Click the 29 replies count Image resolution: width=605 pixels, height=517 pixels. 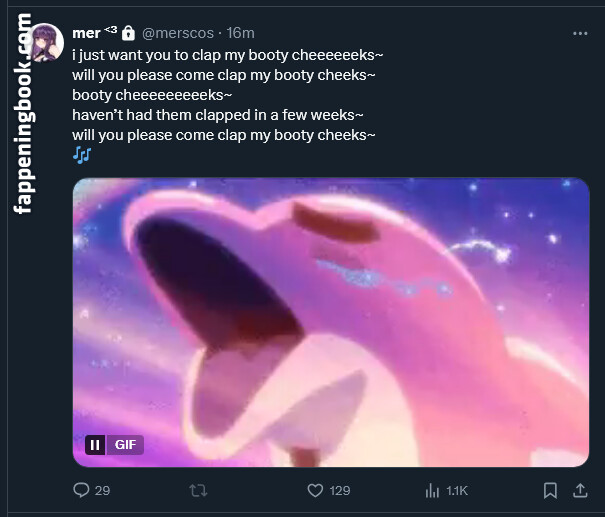(x=102, y=490)
